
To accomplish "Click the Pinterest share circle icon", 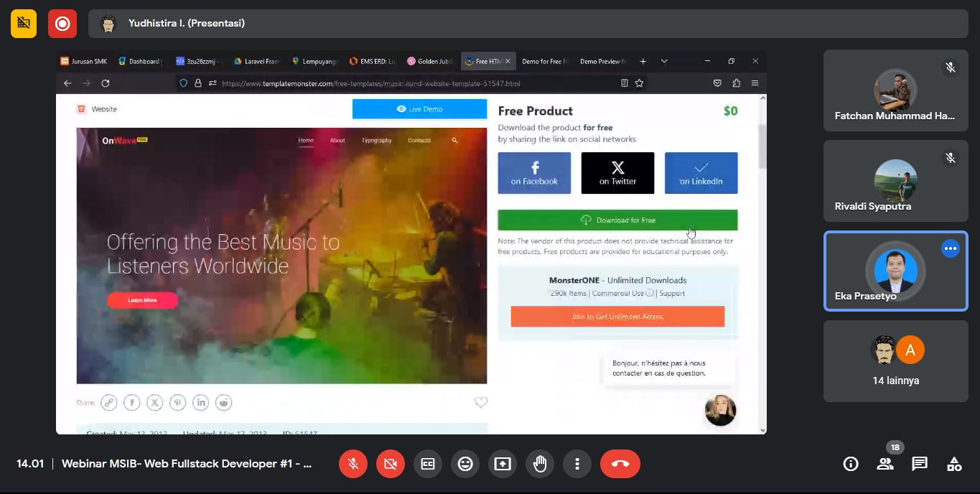I will click(177, 403).
